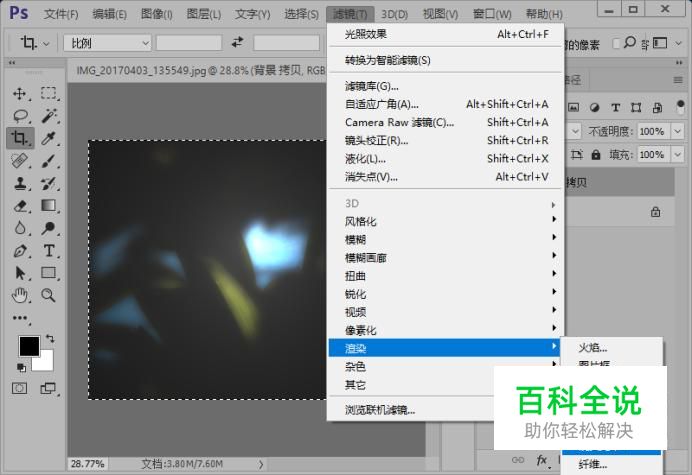Expand the 风格化 submenu
Image resolution: width=692 pixels, height=475 pixels.
[x=446, y=221]
